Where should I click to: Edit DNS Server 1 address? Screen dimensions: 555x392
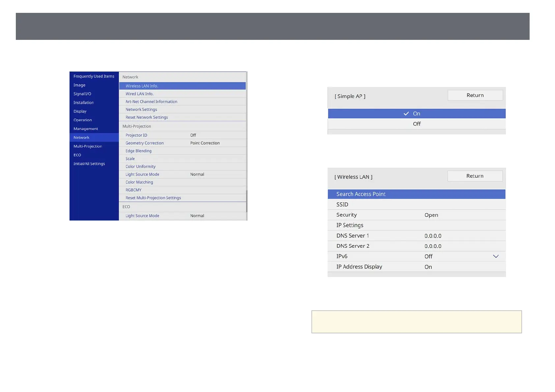click(x=416, y=236)
